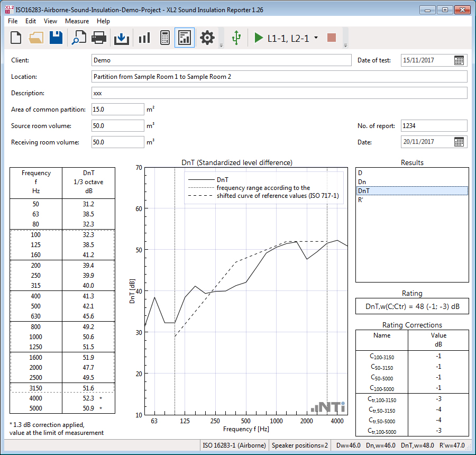The width and height of the screenshot is (476, 455).
Task: Expand the L1-1, L2-1 dropdown arrow
Action: click(316, 38)
